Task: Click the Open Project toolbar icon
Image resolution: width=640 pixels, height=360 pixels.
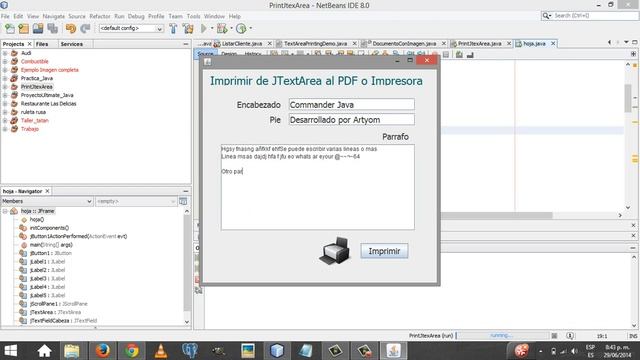Action: tap(38, 29)
